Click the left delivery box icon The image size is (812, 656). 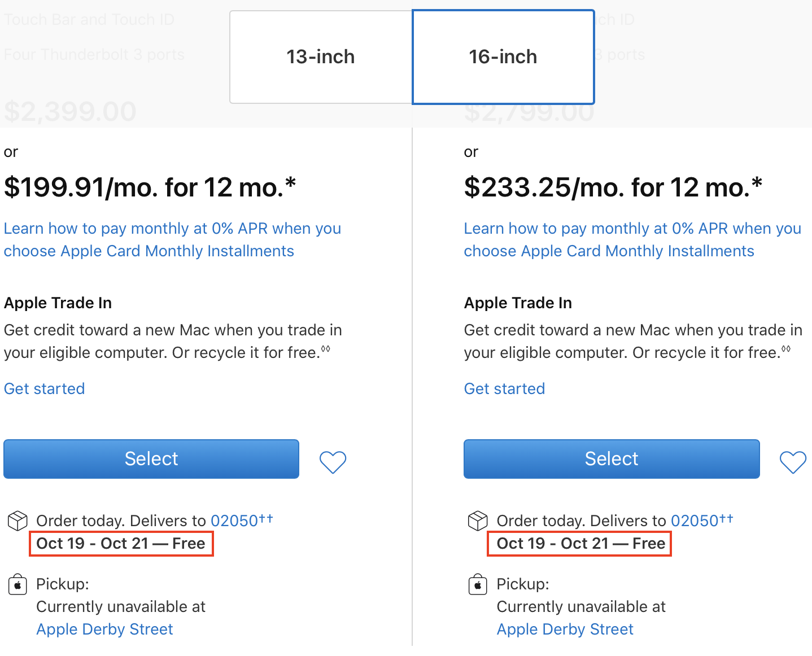pyautogui.click(x=18, y=521)
